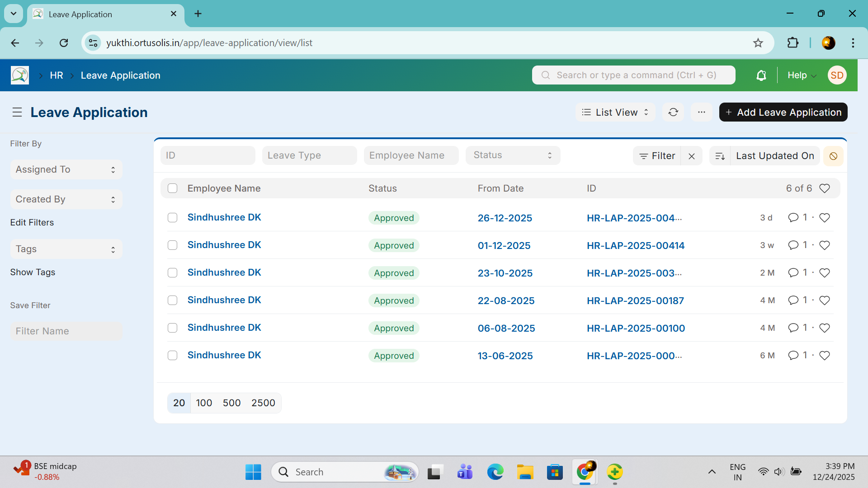Go to HR breadcrumb
The width and height of the screenshot is (868, 488).
tap(57, 75)
